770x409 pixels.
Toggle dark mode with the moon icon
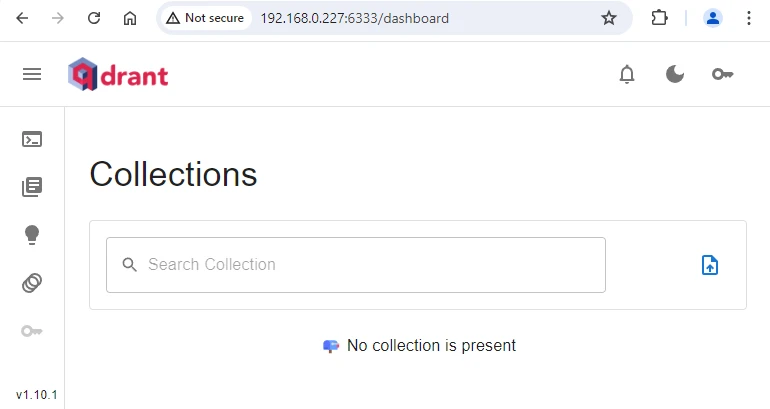coord(675,74)
